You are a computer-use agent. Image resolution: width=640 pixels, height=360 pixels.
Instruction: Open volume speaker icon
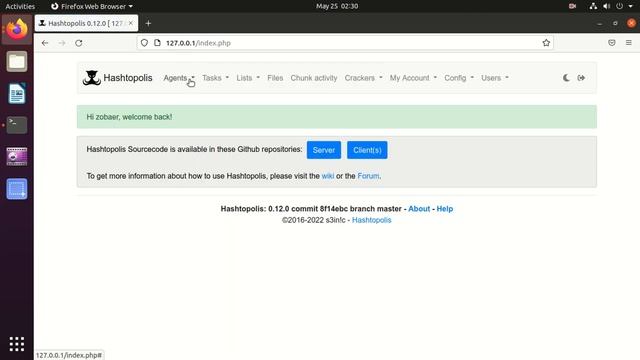click(x=607, y=6)
